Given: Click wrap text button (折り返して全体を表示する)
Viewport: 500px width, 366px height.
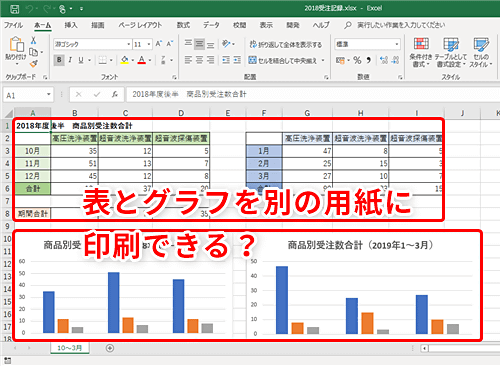Looking at the screenshot, I should pyautogui.click(x=286, y=45).
